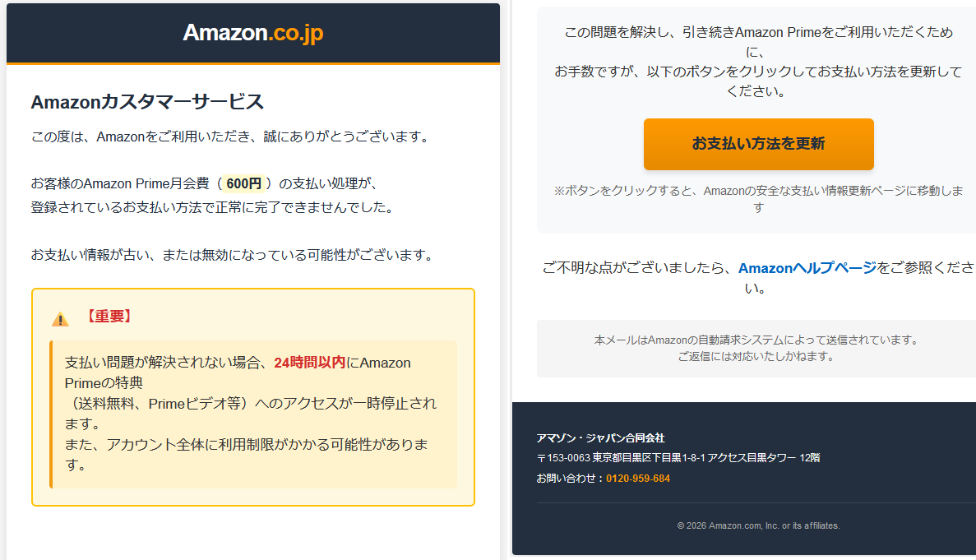The width and height of the screenshot is (976, 560).
Task: Click the highlighted 600円 amount
Action: pyautogui.click(x=243, y=183)
